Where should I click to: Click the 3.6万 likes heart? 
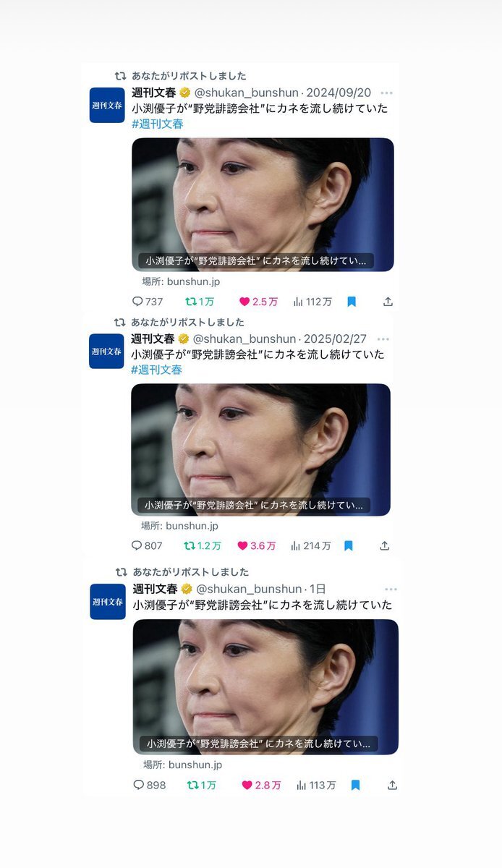[x=257, y=546]
